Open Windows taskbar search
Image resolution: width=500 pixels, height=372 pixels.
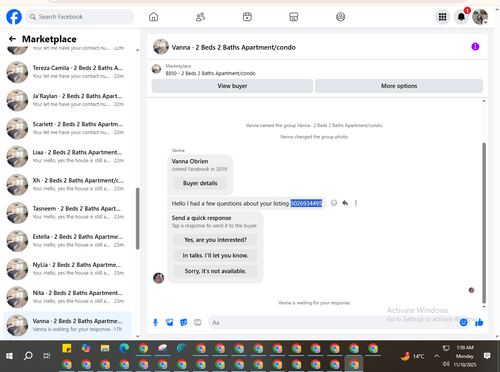28,356
